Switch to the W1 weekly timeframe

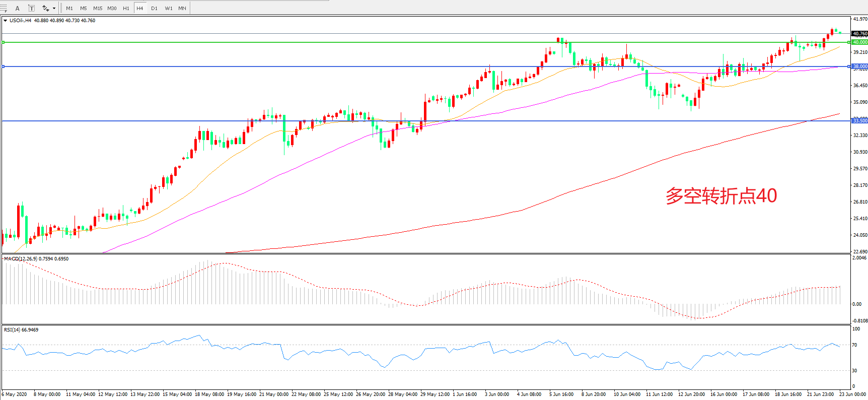point(168,8)
